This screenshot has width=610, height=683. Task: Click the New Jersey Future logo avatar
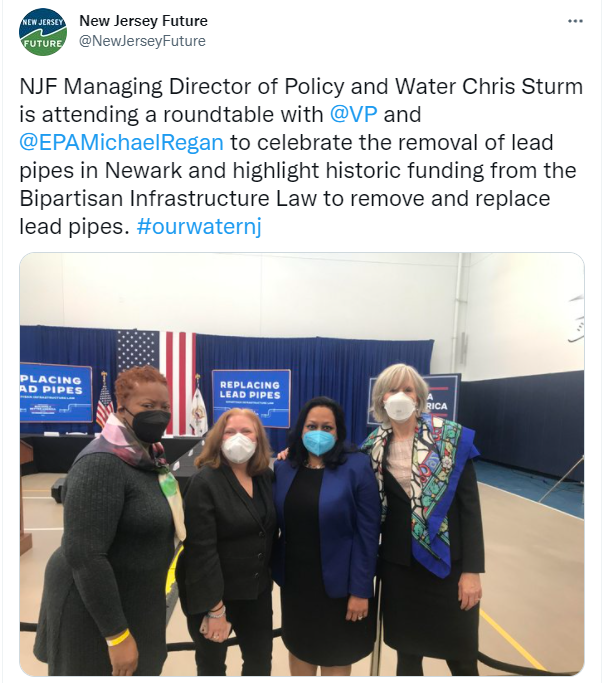[x=43, y=31]
